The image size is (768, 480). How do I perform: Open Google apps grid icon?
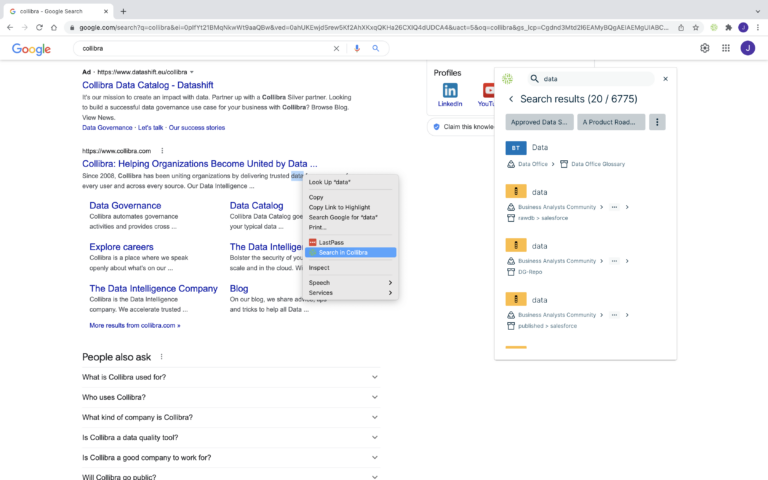[x=726, y=48]
